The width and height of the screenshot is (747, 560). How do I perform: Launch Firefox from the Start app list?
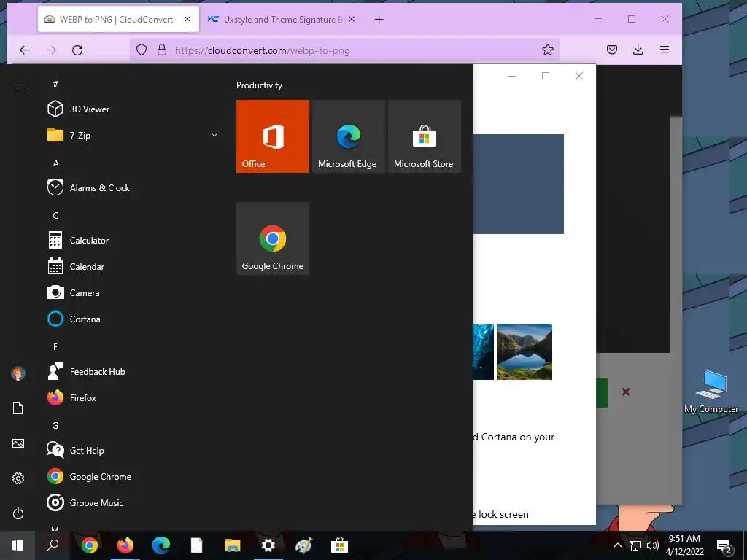83,397
